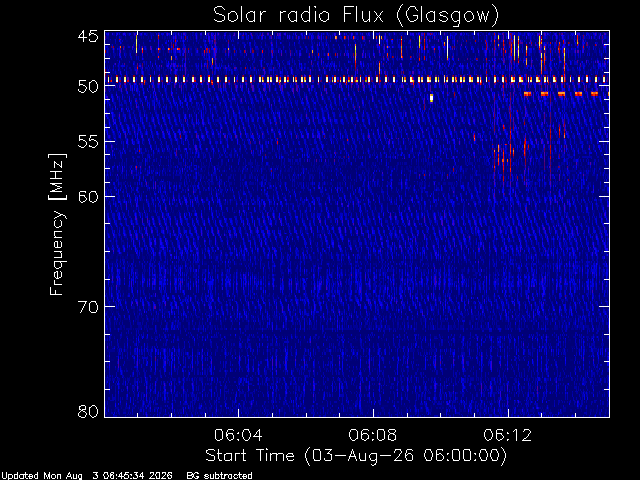Click the tall yellow spike at top left
This screenshot has height=480, width=640.
tap(136, 44)
